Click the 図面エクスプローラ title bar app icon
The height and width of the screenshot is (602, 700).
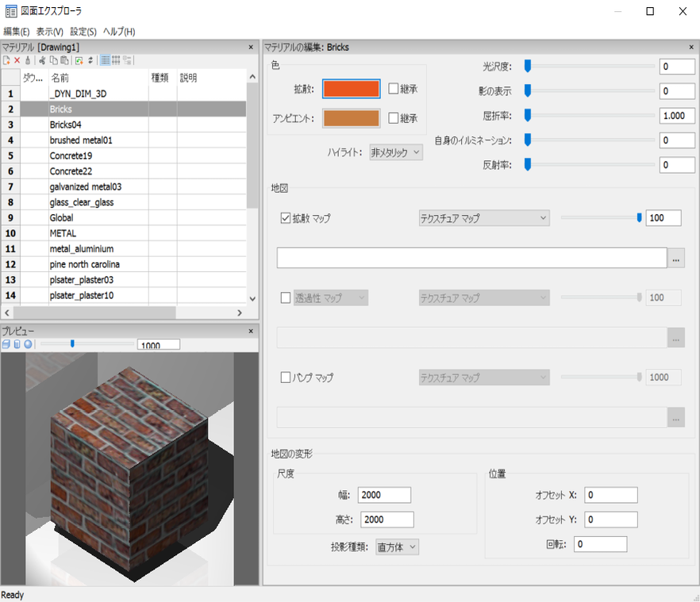[x=11, y=11]
